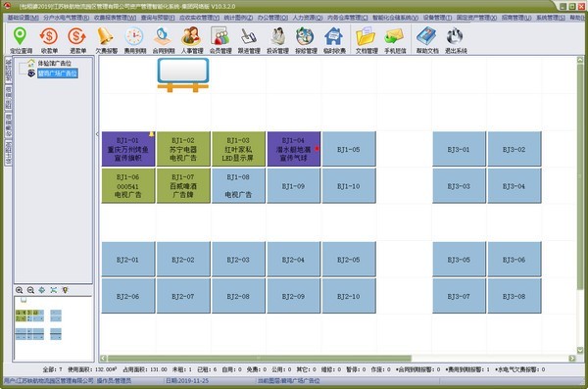Select 体验馆广告位 tree node
Viewport: 588px width, 389px height.
click(54, 64)
